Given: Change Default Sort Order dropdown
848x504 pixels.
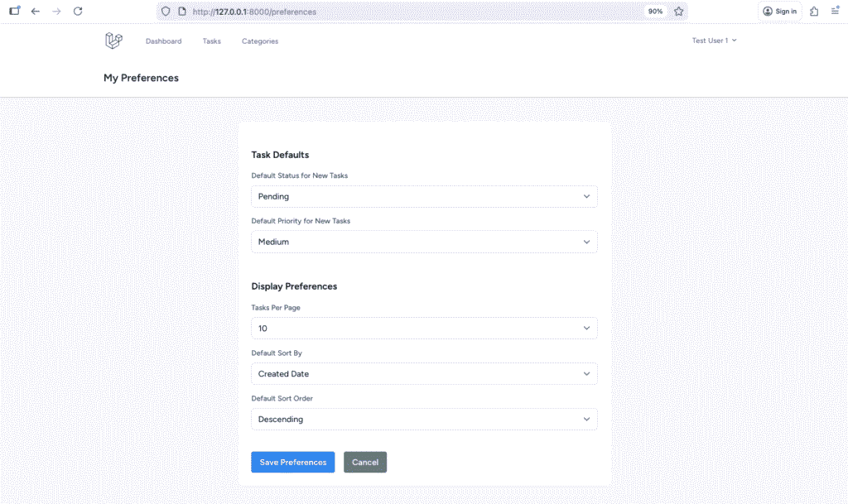Looking at the screenshot, I should point(424,420).
